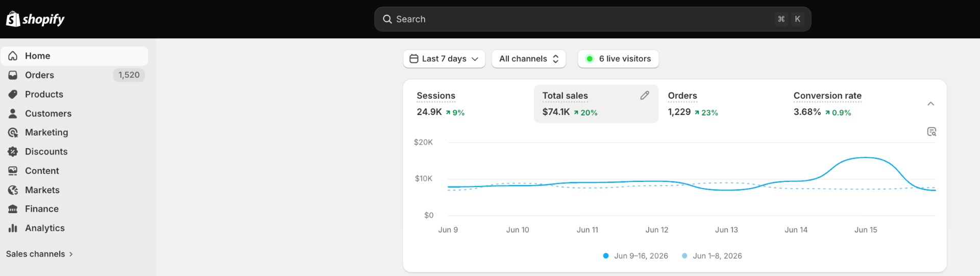
Task: Click the Analytics bar chart icon
Action: [x=13, y=228]
